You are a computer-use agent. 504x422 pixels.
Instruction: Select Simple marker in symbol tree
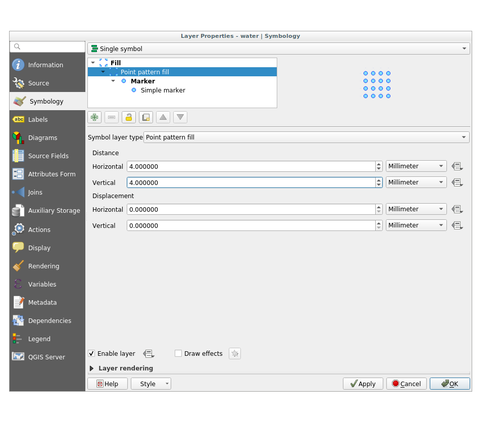coord(163,90)
